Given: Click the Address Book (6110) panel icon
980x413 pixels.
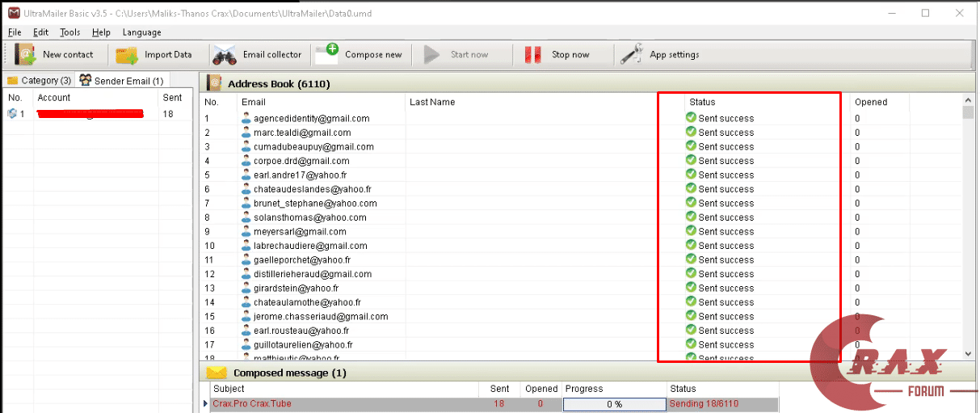Looking at the screenshot, I should pyautogui.click(x=215, y=83).
